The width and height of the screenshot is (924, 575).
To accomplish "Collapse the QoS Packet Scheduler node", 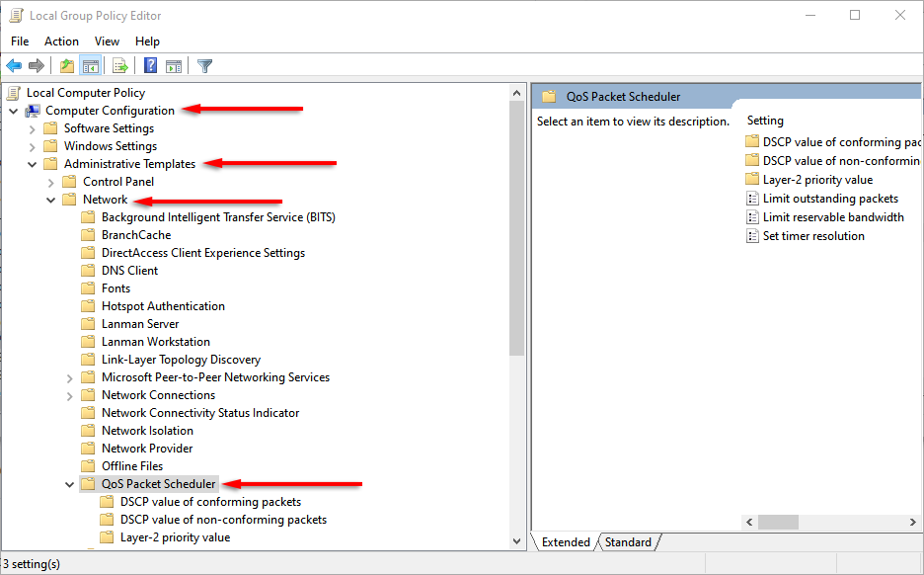I will pyautogui.click(x=70, y=484).
